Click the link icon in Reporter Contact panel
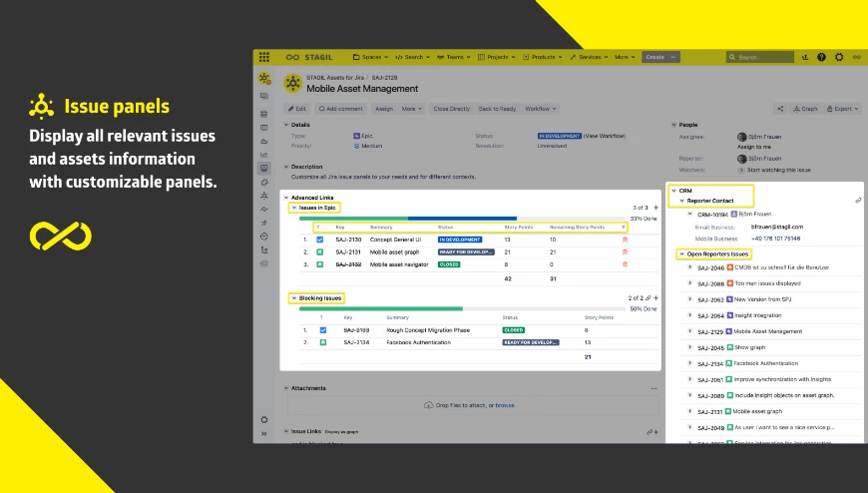This screenshot has height=493, width=868. coord(858,201)
